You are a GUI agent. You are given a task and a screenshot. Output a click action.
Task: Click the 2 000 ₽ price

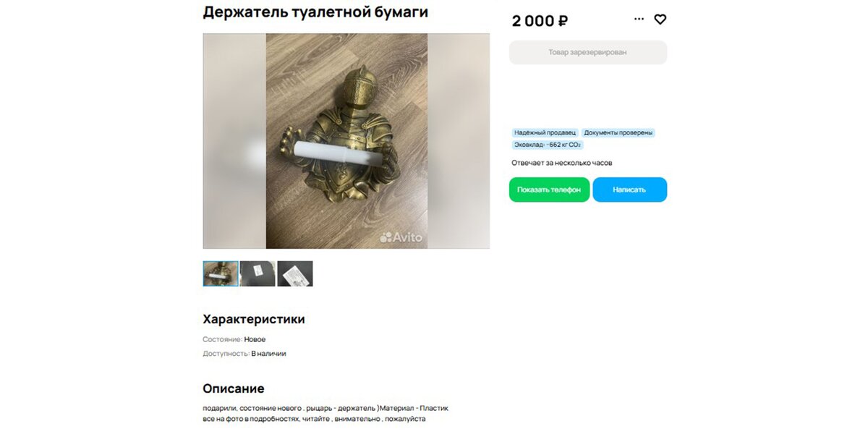click(x=540, y=21)
